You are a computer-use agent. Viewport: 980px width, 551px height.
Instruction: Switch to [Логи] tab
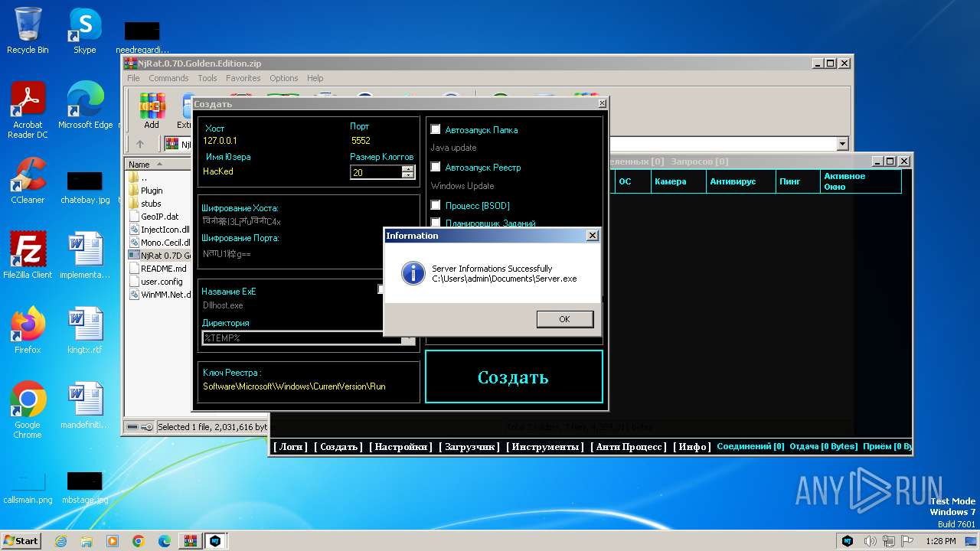291,447
